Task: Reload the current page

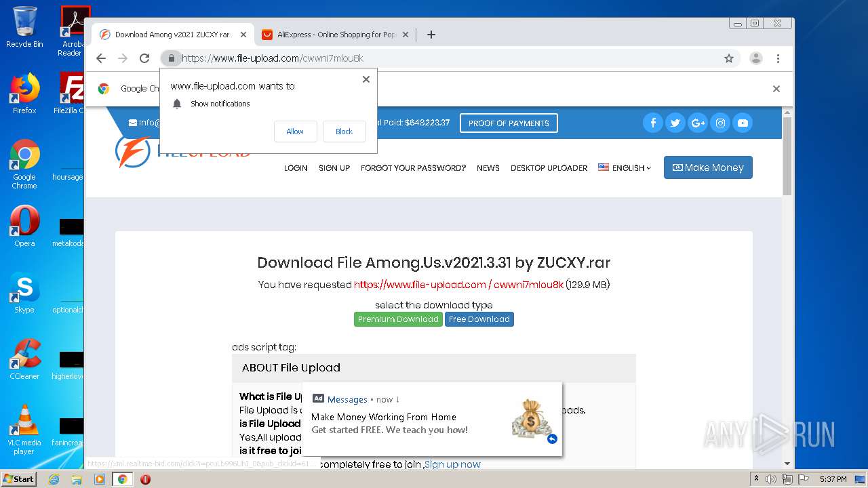Action: pyautogui.click(x=144, y=58)
